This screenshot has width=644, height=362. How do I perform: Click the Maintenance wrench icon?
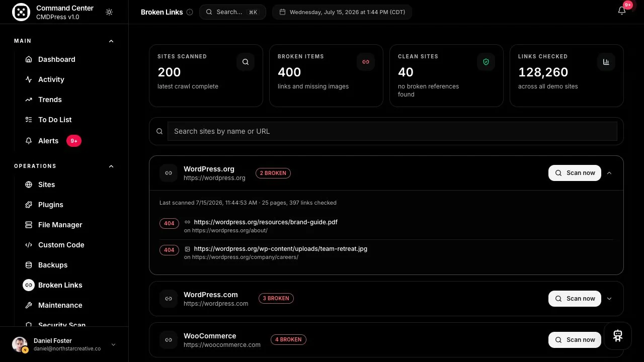coord(29,305)
